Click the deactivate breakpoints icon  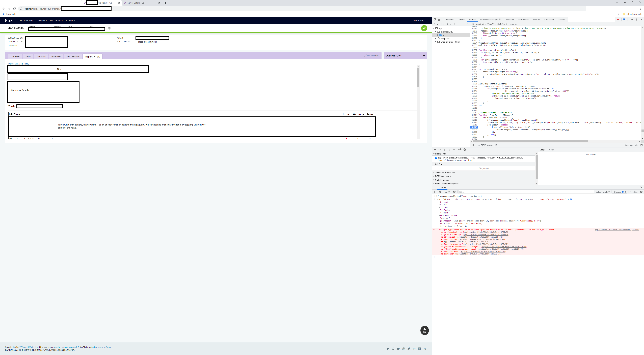pyautogui.click(x=460, y=149)
